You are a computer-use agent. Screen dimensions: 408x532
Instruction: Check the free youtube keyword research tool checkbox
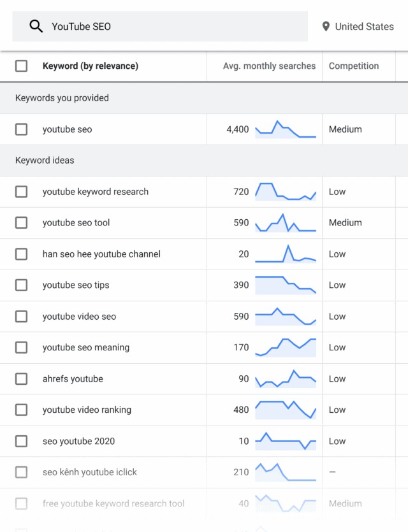coord(22,503)
